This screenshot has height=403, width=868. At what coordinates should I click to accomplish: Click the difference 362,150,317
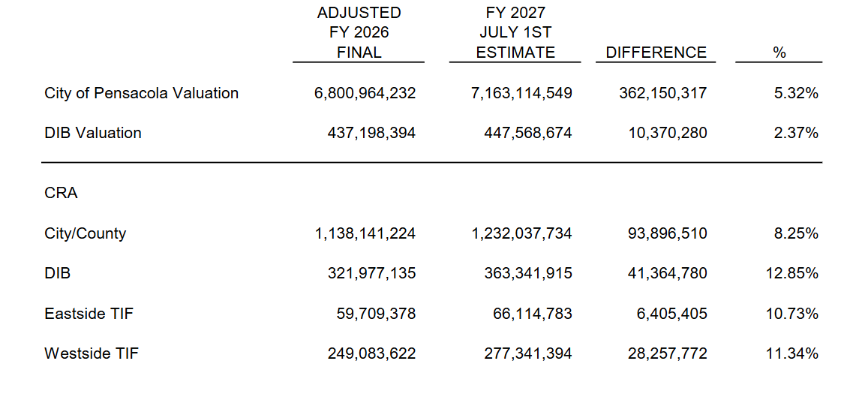point(664,94)
